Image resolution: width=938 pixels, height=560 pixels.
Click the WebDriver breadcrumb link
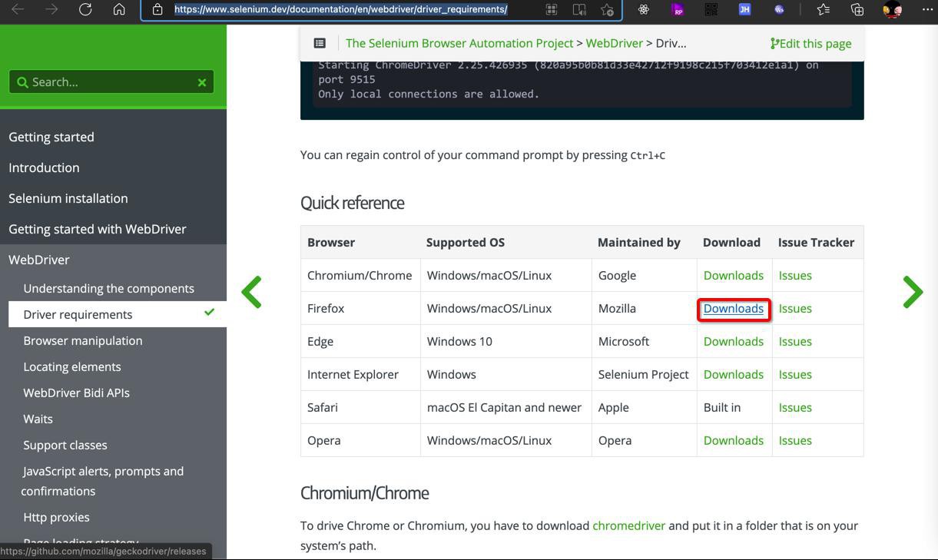(615, 43)
